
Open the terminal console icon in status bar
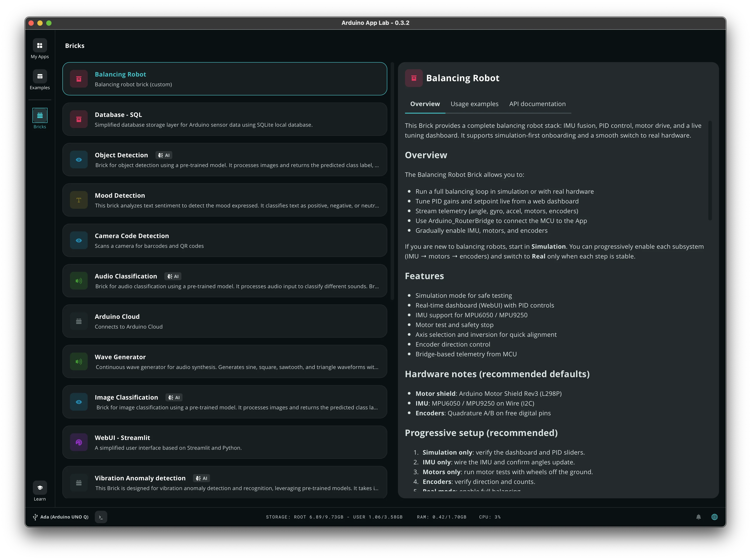tap(101, 517)
